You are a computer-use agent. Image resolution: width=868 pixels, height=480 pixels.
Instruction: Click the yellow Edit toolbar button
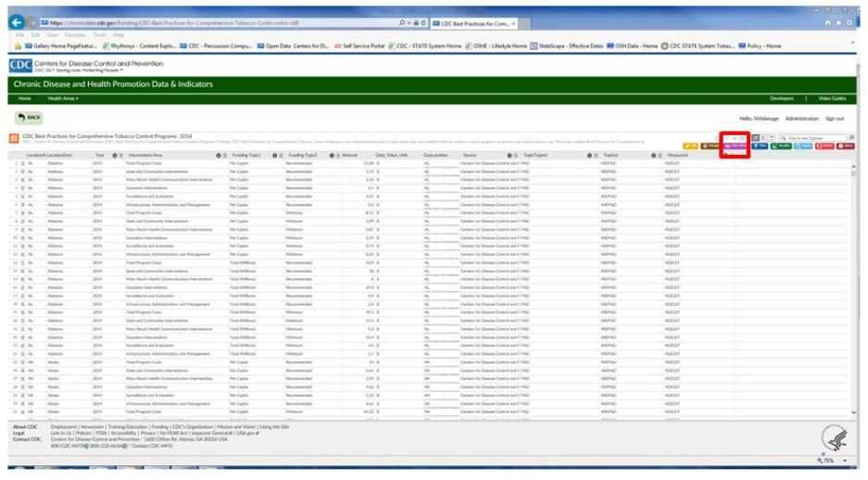pos(690,145)
